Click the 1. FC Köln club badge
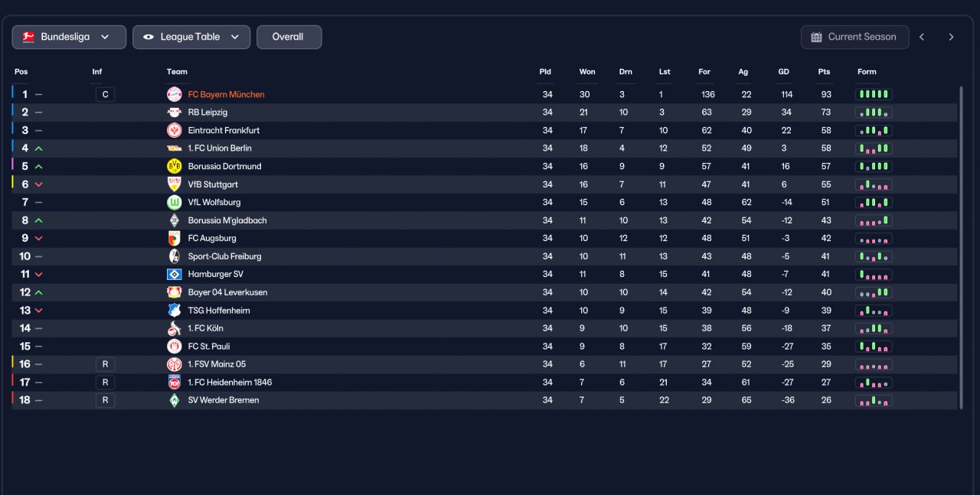Screen dimensions: 980x495 click(174, 328)
